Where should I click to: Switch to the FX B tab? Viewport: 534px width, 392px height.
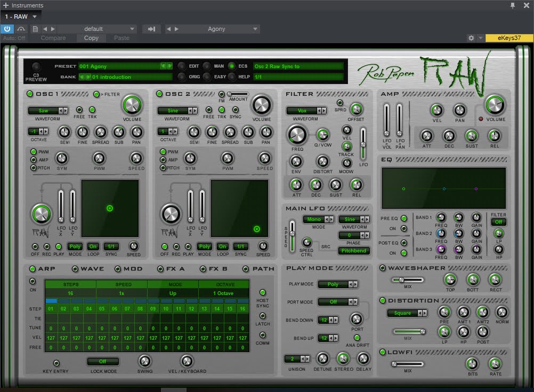click(214, 269)
